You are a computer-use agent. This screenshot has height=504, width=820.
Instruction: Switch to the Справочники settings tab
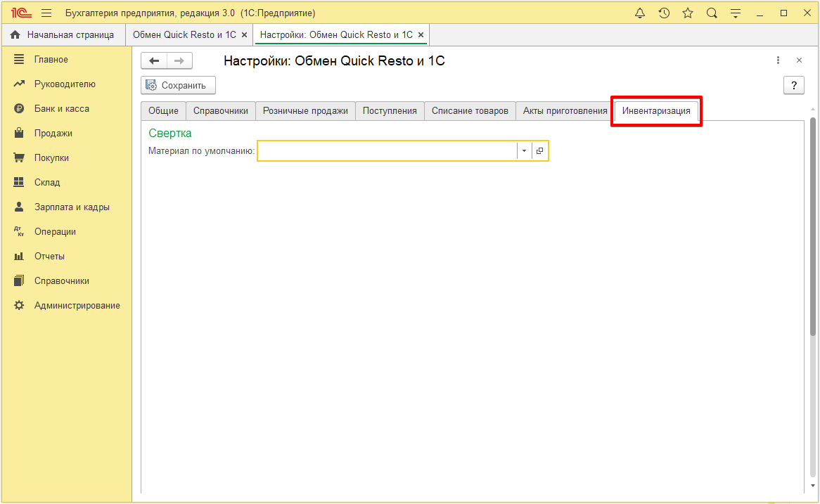point(221,111)
